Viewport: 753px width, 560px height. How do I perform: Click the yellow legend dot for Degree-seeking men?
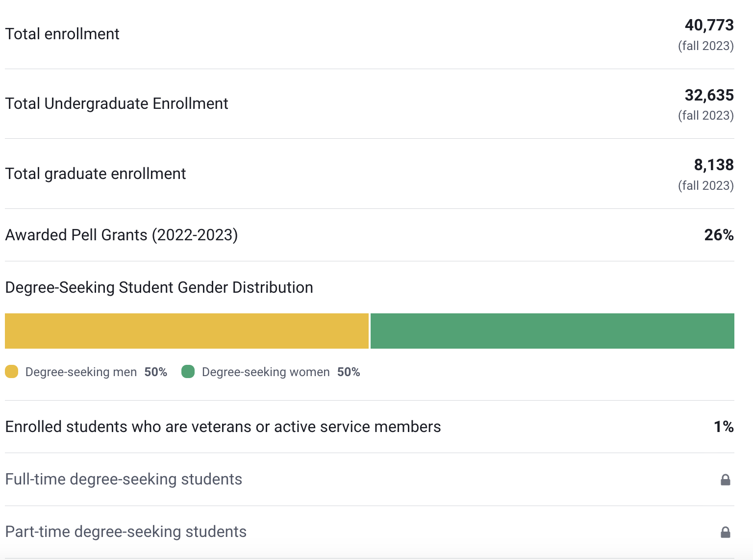click(12, 372)
